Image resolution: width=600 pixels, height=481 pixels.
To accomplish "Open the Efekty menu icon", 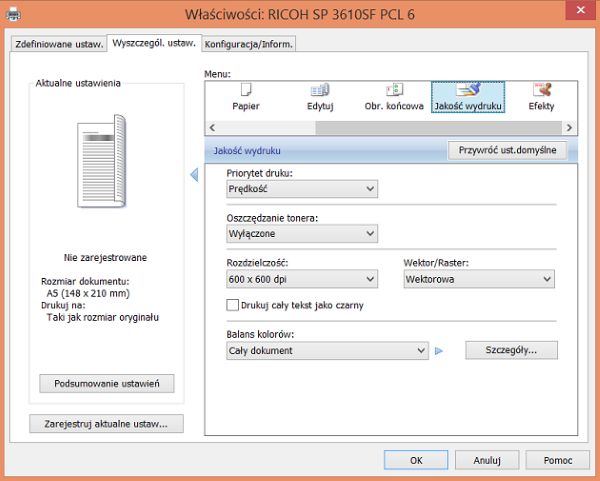I will pyautogui.click(x=541, y=97).
